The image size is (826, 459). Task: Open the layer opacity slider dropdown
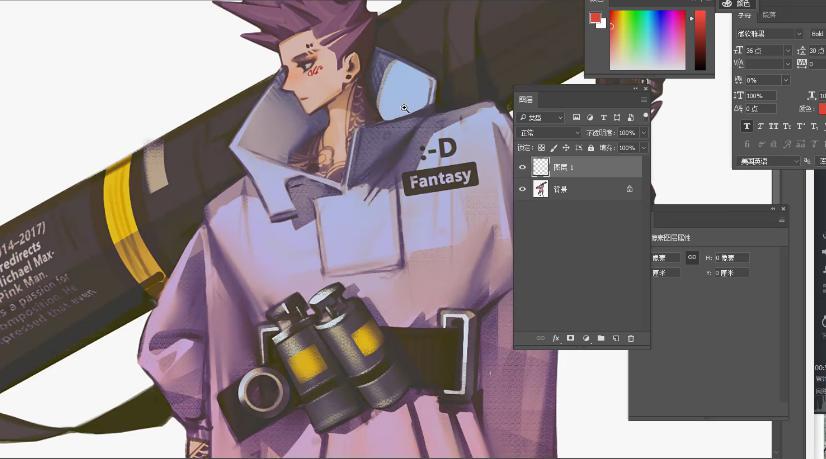coord(643,133)
